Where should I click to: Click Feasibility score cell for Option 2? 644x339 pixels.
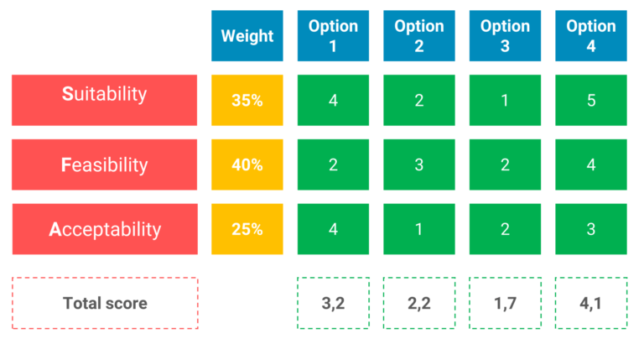point(419,164)
